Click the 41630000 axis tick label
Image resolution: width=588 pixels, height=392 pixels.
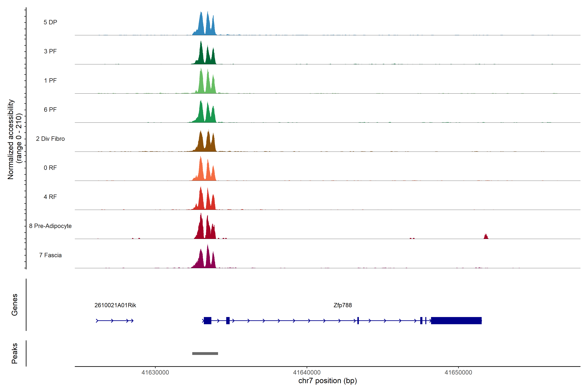tap(155, 373)
